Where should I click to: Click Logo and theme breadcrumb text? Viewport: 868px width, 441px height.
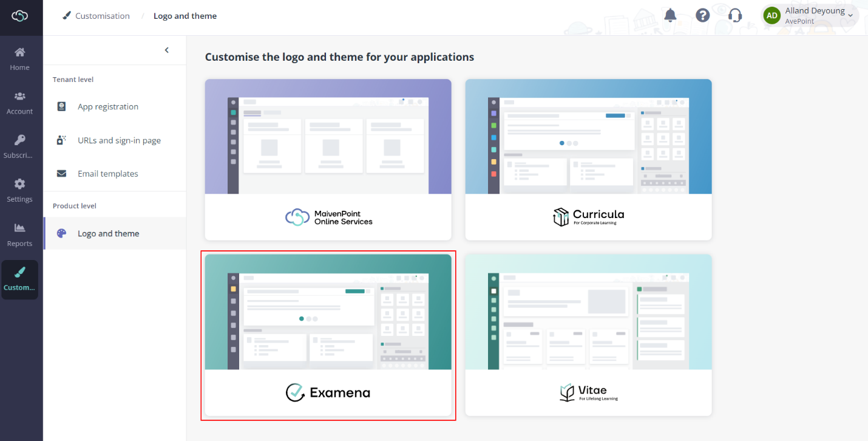coord(185,16)
